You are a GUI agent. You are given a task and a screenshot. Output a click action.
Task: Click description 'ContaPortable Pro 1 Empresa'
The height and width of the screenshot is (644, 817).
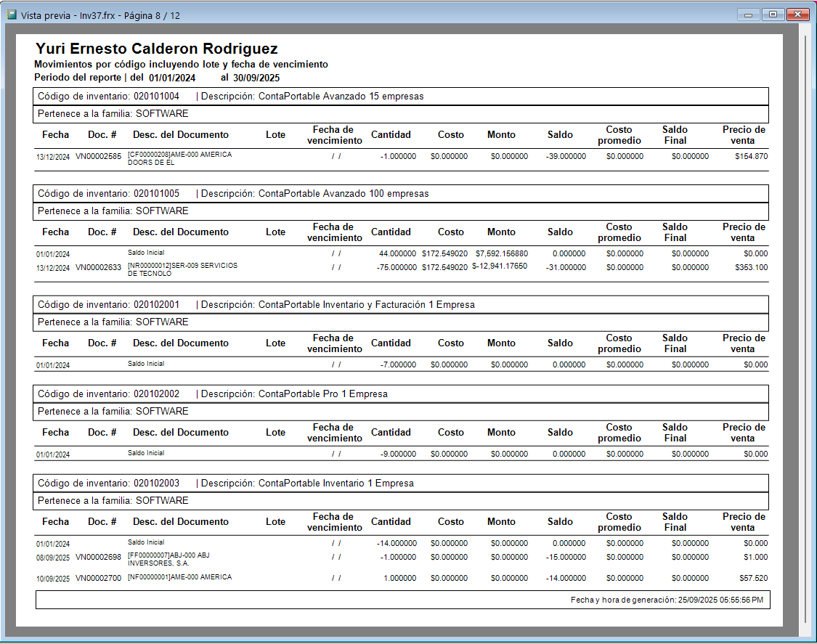(323, 394)
